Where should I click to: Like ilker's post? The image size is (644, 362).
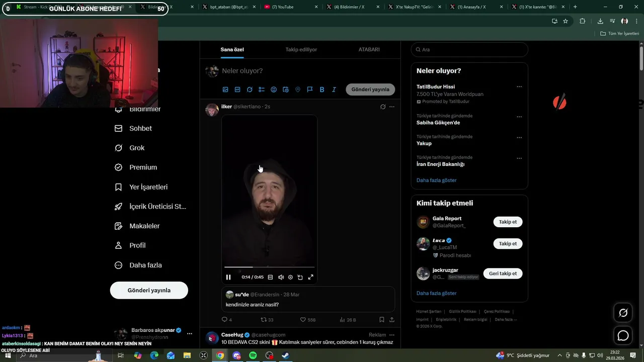click(307, 320)
